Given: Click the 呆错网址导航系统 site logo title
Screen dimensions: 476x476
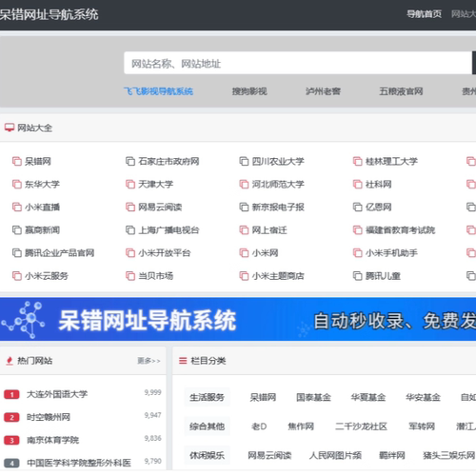Looking at the screenshot, I should [x=50, y=14].
